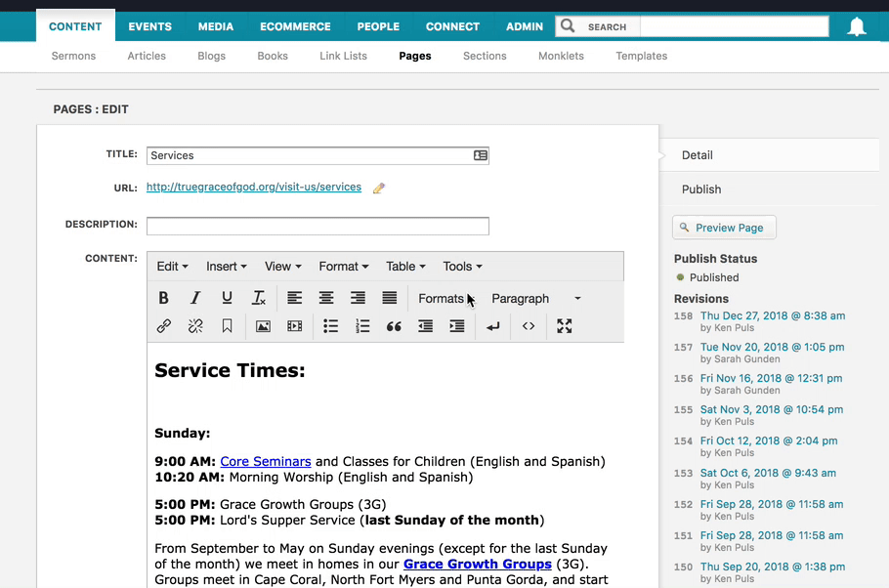The image size is (889, 588).
Task: Open the Ecommerce tab
Action: [295, 26]
